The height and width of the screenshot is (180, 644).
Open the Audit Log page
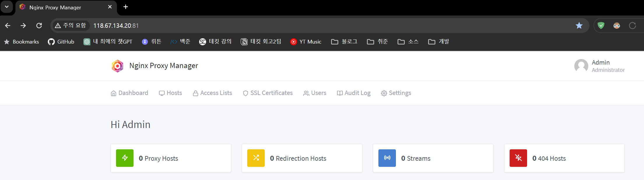[354, 93]
